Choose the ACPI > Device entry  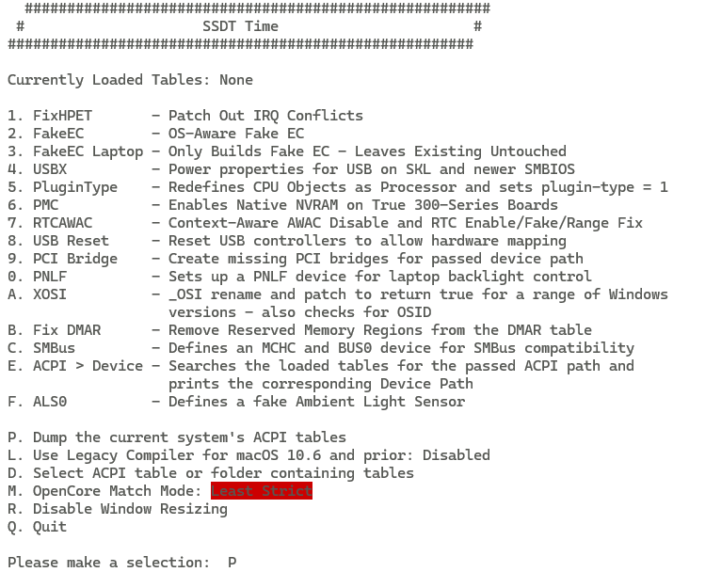click(x=321, y=375)
